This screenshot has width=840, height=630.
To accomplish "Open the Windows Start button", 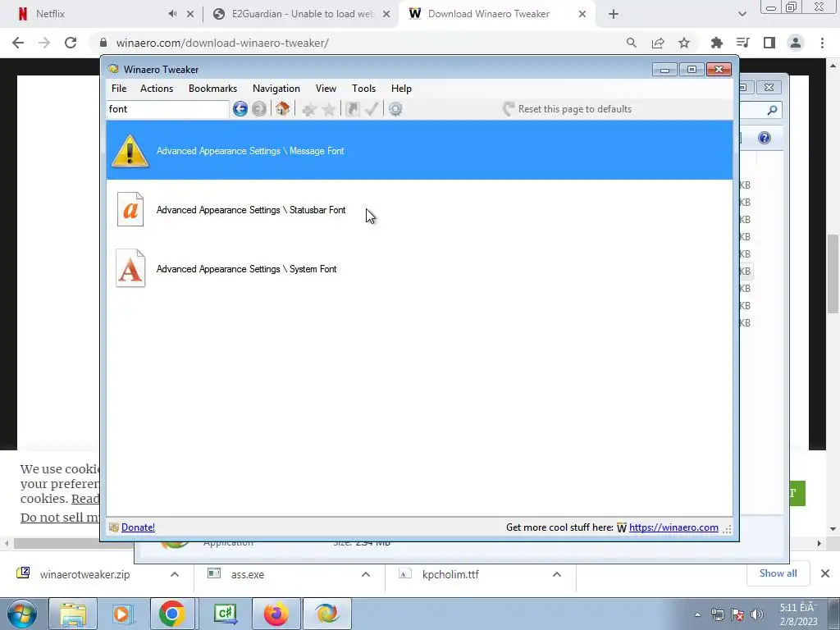I will pyautogui.click(x=22, y=614).
